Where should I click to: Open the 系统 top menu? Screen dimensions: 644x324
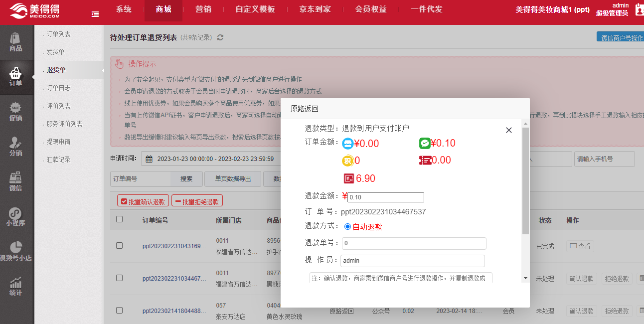[124, 9]
